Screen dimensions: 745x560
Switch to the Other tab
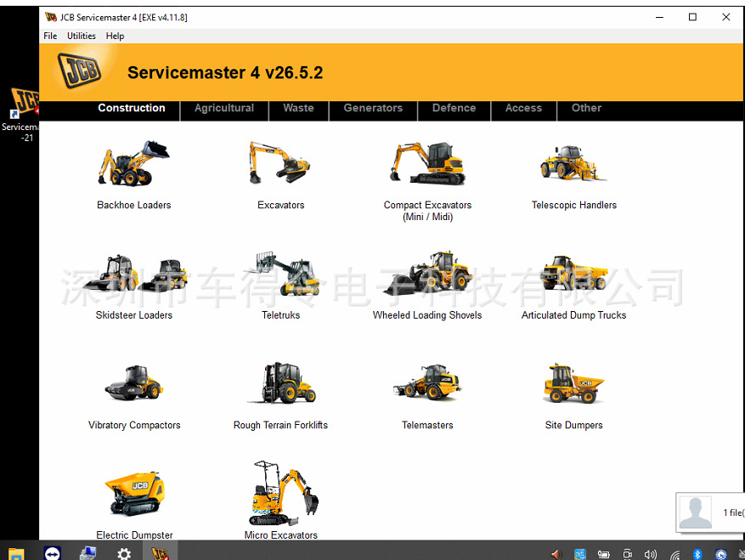586,108
